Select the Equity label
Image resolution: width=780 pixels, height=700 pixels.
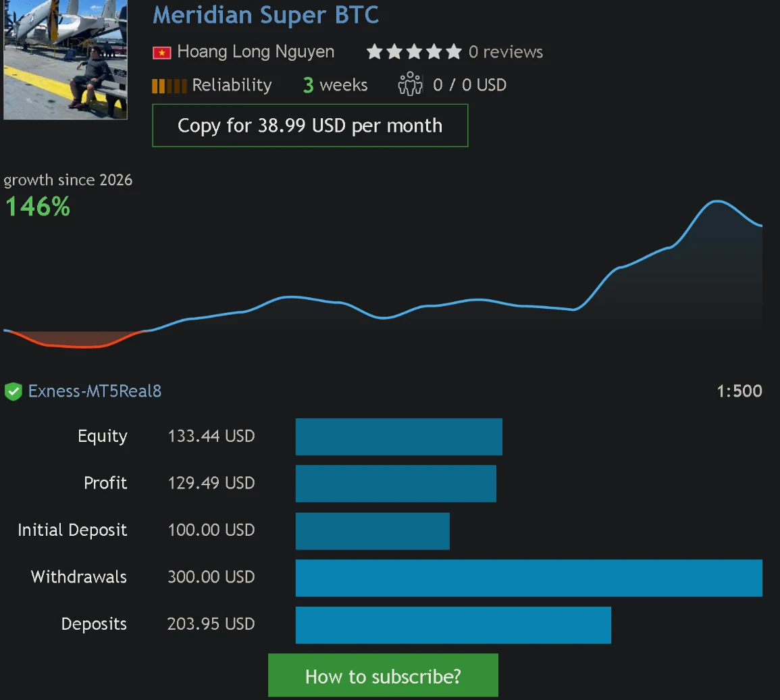coord(103,436)
